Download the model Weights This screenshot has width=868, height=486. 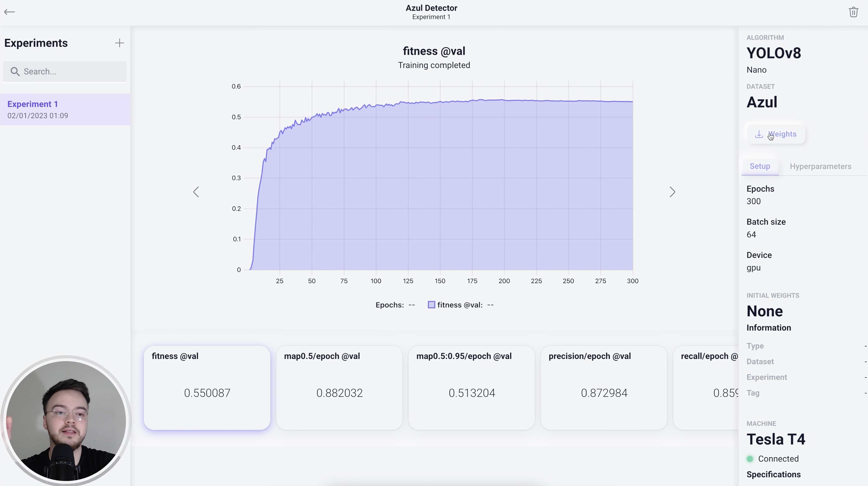tap(782, 134)
